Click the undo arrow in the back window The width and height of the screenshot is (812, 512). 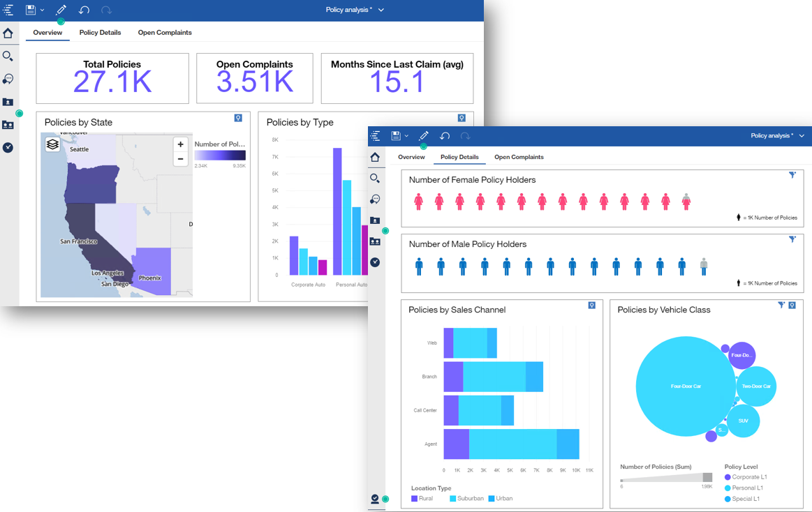point(84,10)
